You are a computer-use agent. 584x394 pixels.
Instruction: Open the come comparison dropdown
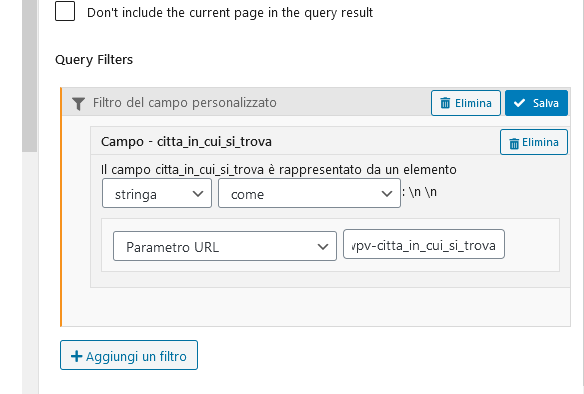pyautogui.click(x=309, y=193)
